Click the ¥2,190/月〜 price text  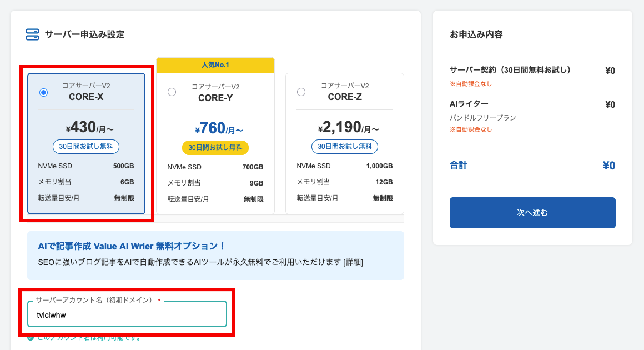[x=348, y=127]
